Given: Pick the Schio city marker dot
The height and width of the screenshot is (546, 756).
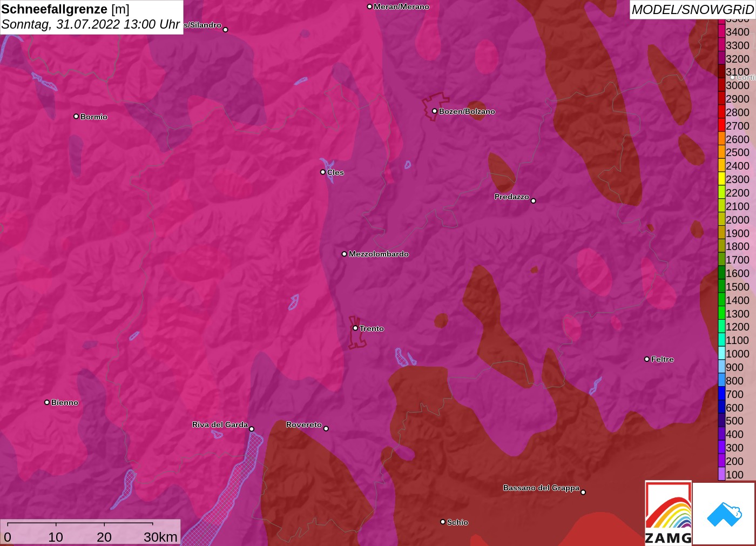Looking at the screenshot, I should (x=443, y=522).
